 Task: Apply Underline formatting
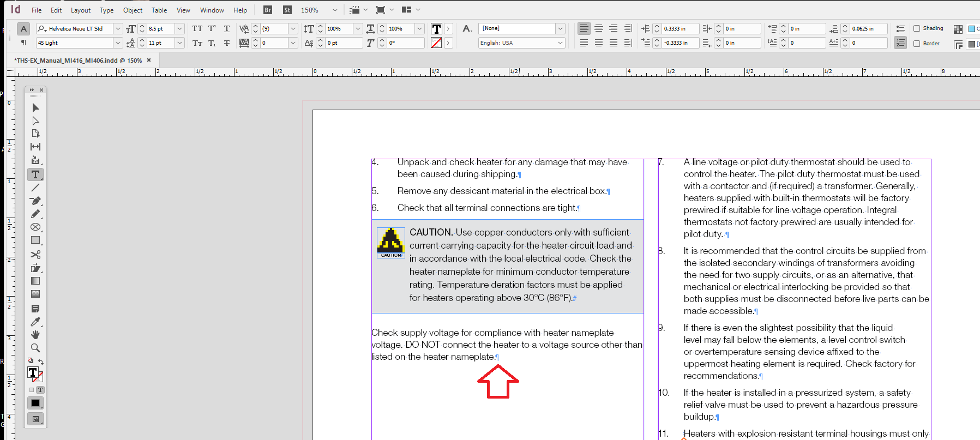click(227, 28)
